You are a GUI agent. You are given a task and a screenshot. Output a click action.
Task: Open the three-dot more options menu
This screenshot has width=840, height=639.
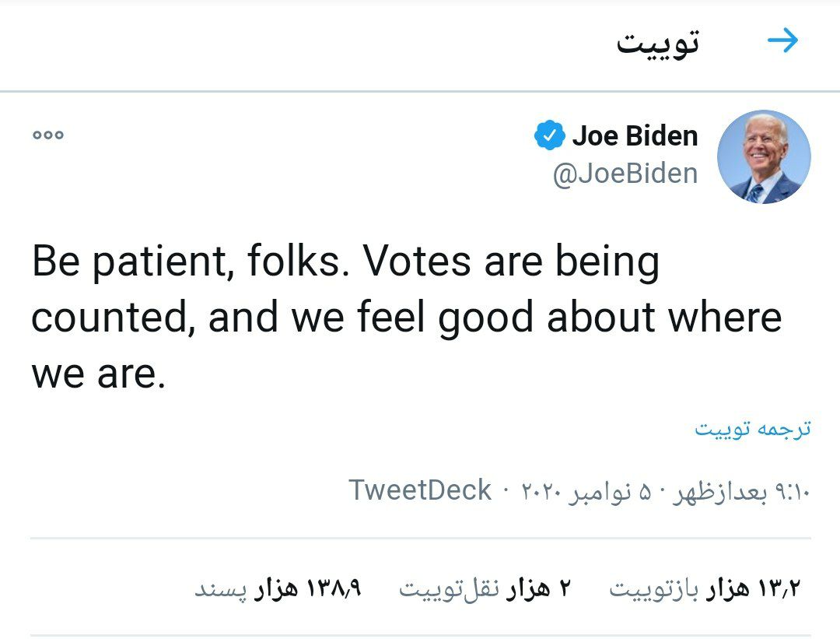click(48, 135)
